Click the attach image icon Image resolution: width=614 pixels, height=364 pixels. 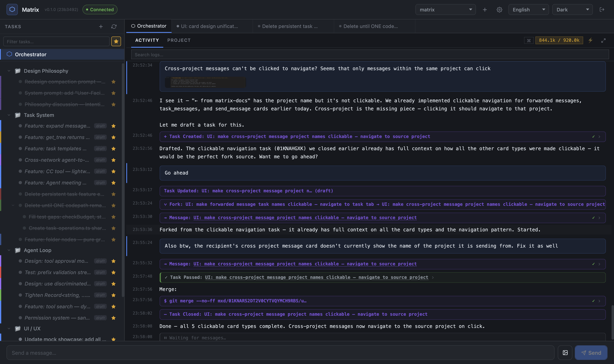click(x=565, y=353)
